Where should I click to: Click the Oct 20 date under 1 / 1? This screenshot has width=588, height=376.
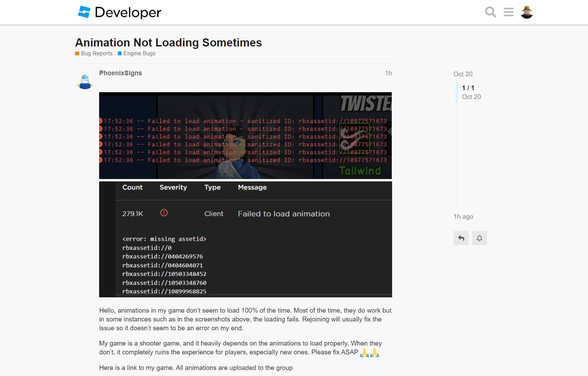[x=472, y=97]
